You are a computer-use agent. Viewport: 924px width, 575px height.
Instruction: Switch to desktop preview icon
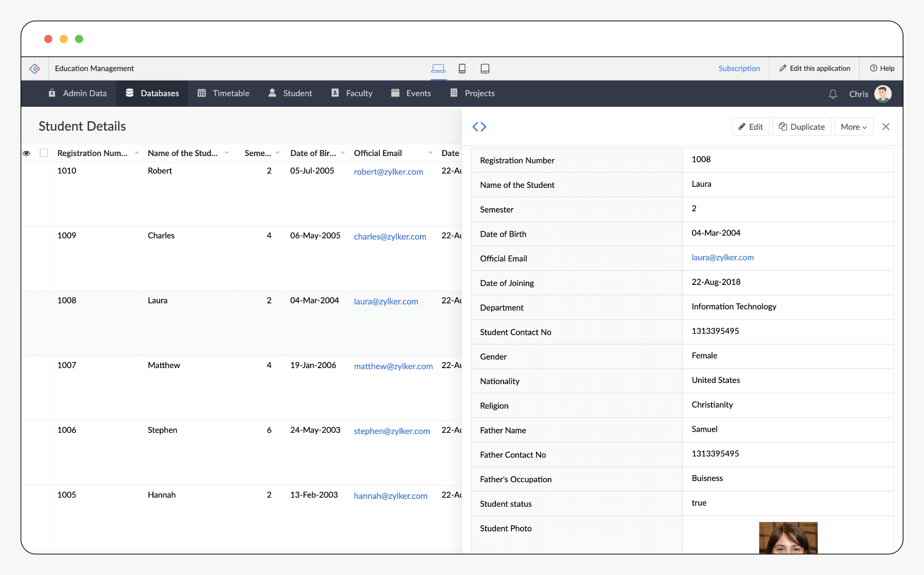click(x=438, y=68)
